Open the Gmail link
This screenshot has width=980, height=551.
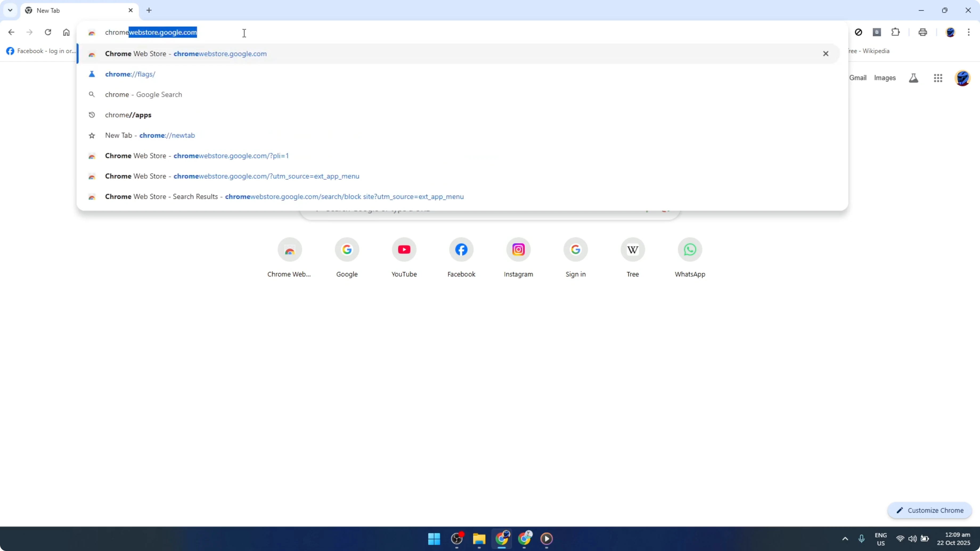[858, 77]
